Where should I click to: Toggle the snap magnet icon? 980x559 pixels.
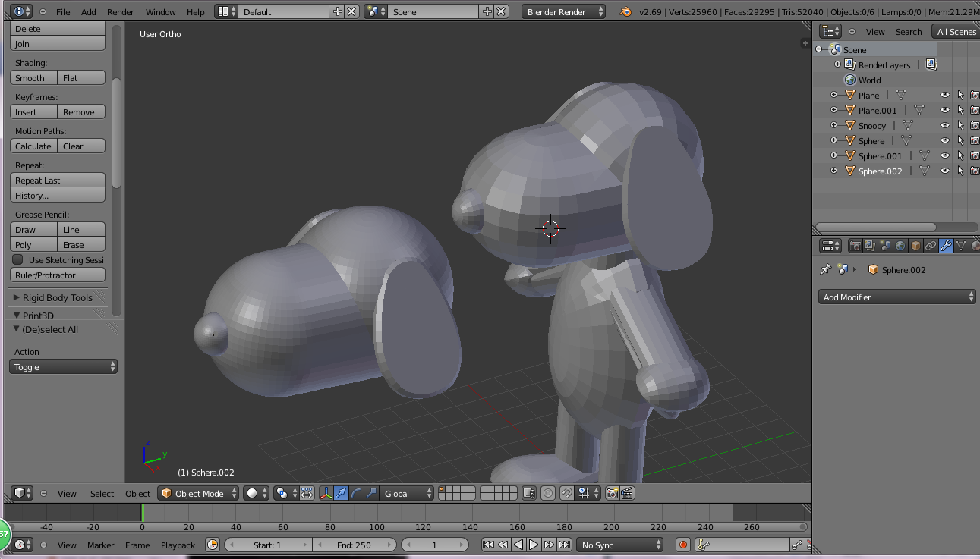(566, 493)
